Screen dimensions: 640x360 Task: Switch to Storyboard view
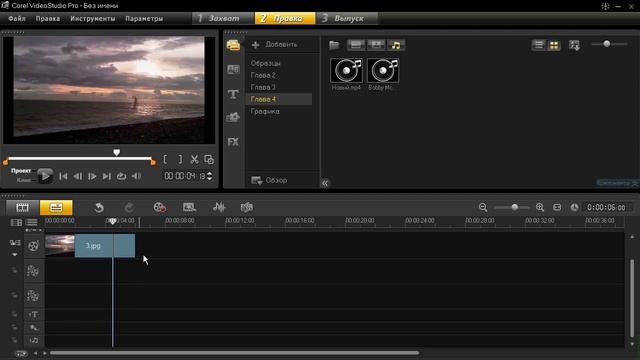pos(22,207)
